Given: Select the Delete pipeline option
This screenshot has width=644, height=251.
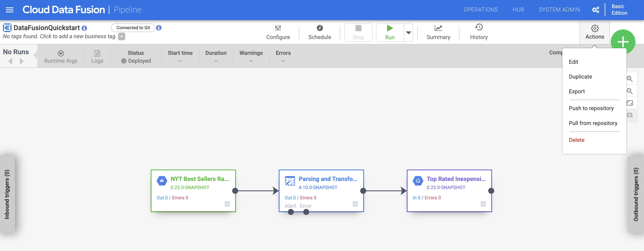Looking at the screenshot, I should (x=576, y=140).
